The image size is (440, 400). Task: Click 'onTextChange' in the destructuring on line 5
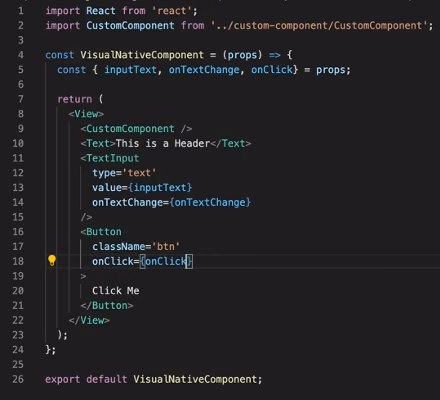(x=204, y=69)
